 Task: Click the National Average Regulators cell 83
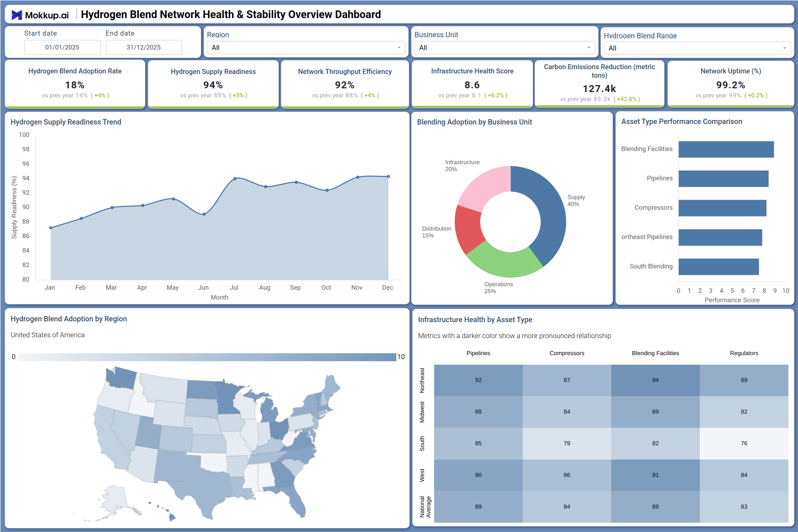point(744,506)
